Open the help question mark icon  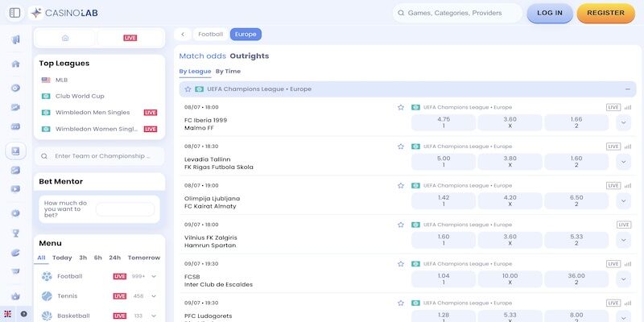point(24,314)
